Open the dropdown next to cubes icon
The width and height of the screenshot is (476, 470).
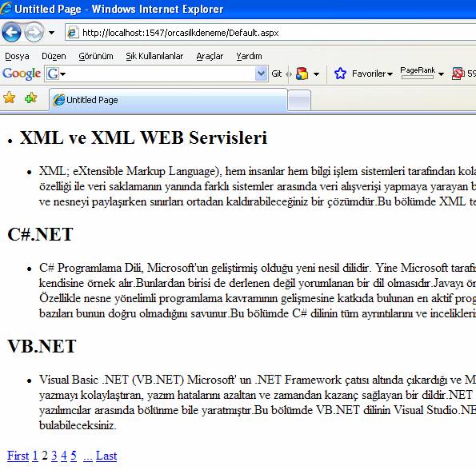[x=316, y=74]
